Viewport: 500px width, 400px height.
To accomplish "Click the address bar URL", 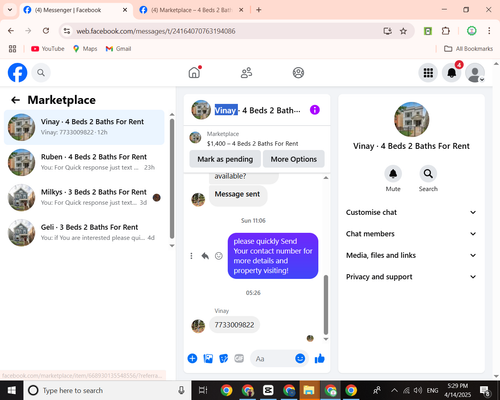I will click(x=156, y=31).
